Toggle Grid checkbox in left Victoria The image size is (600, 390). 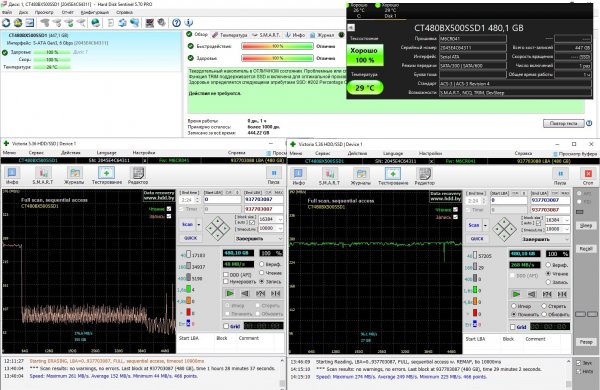coord(226,326)
